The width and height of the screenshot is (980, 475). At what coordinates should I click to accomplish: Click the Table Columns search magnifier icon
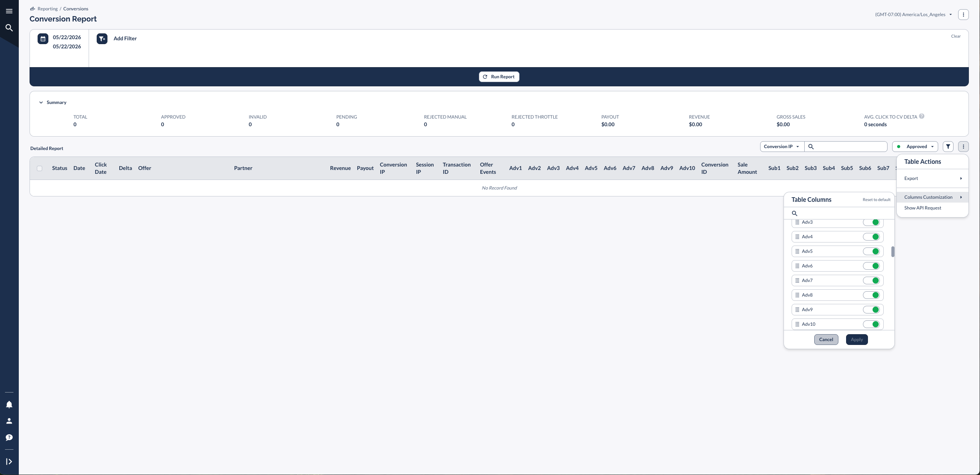coord(795,213)
